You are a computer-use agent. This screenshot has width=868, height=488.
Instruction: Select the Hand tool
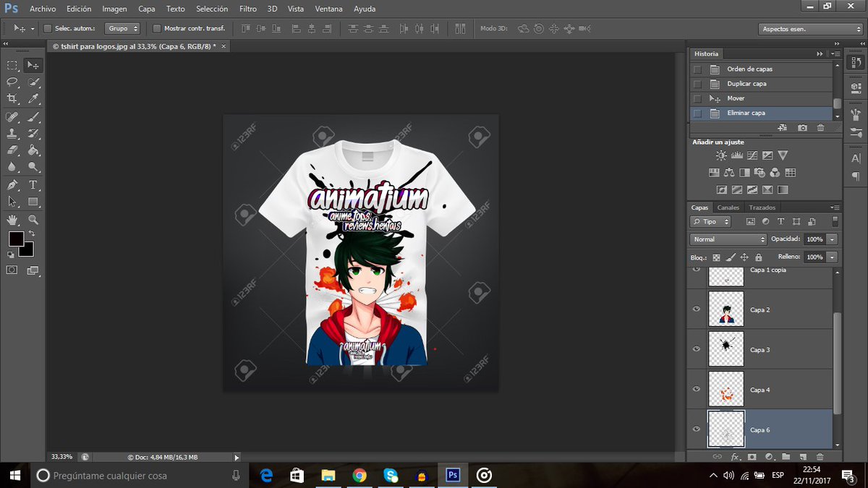[x=12, y=219]
